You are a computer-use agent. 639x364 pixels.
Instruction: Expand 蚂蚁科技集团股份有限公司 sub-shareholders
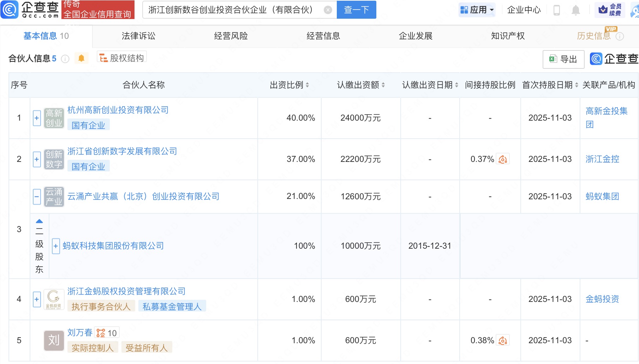(x=56, y=246)
